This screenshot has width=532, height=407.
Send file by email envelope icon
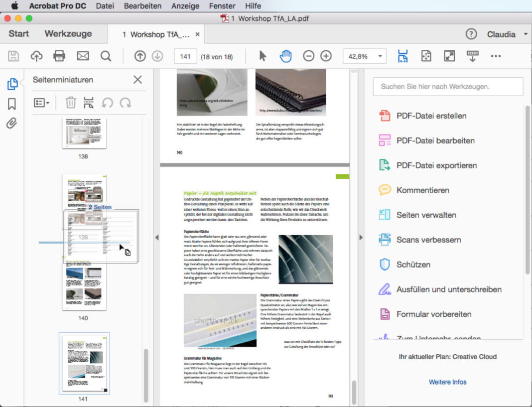[x=83, y=56]
